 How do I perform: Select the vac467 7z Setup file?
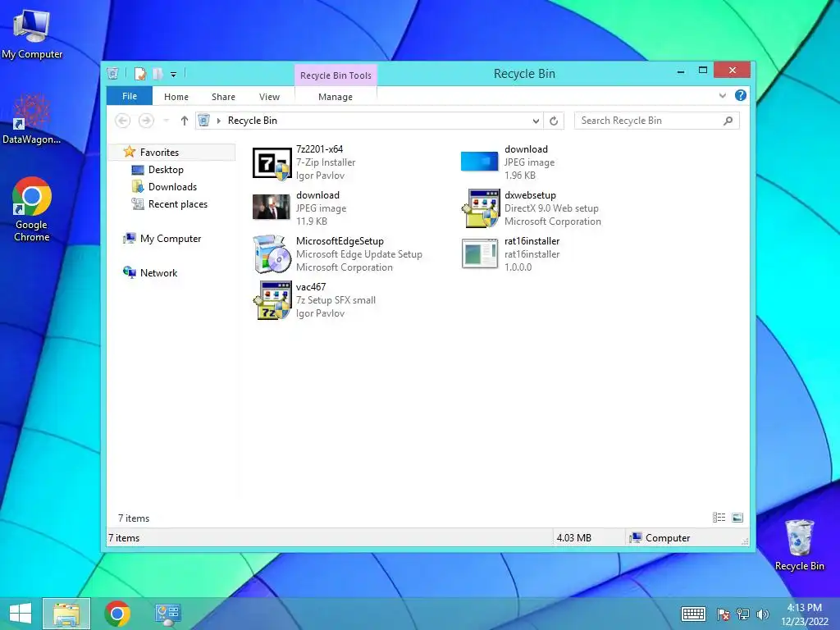coord(314,300)
